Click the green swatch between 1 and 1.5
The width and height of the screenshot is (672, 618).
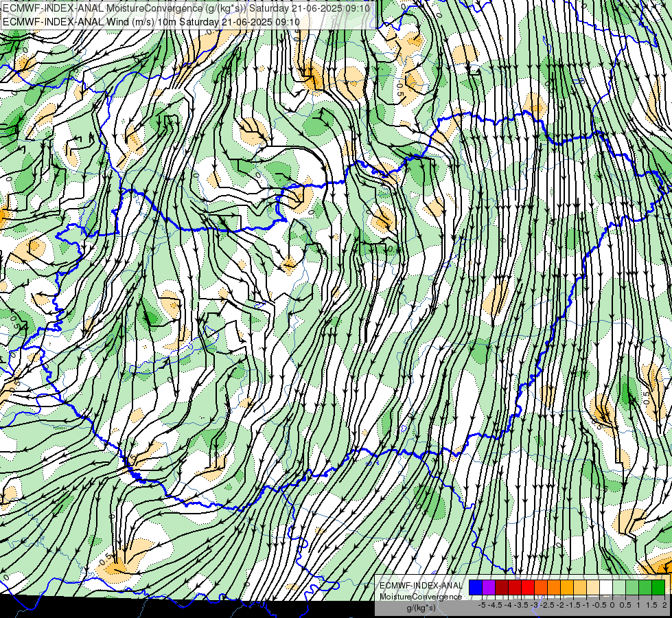click(x=645, y=588)
